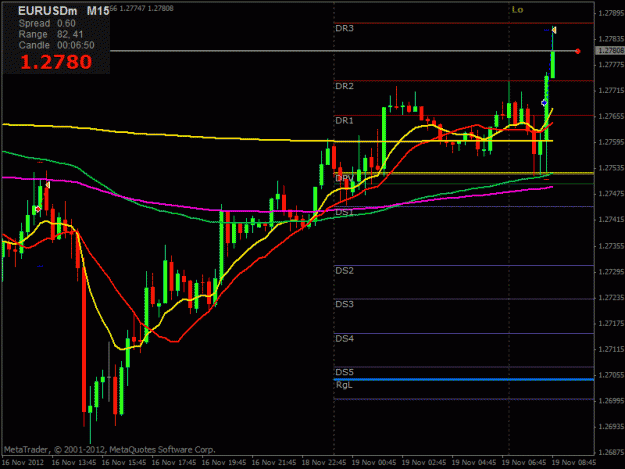Select the DS1 support label
The width and height of the screenshot is (625, 469).
pyautogui.click(x=344, y=212)
